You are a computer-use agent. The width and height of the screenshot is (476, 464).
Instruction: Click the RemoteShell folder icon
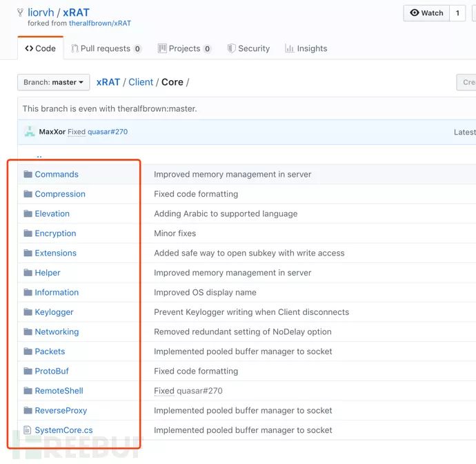(28, 391)
